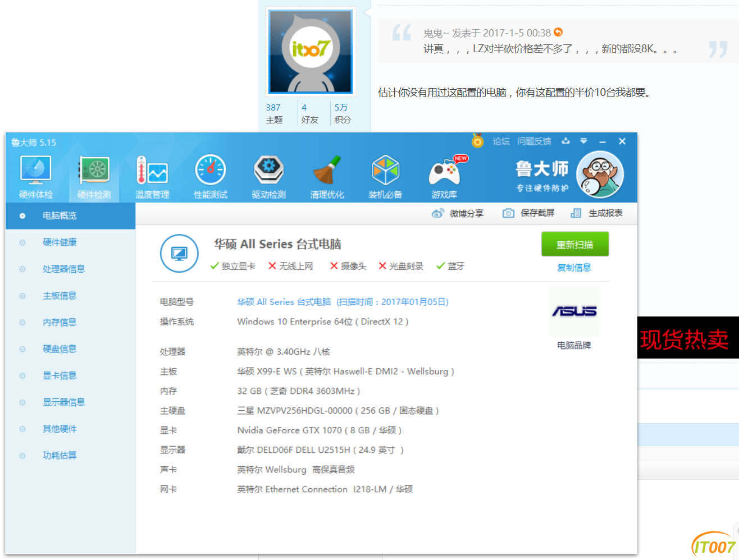Click the orange quote jump icon in forum
Screen dimensions: 739x560
(558, 33)
